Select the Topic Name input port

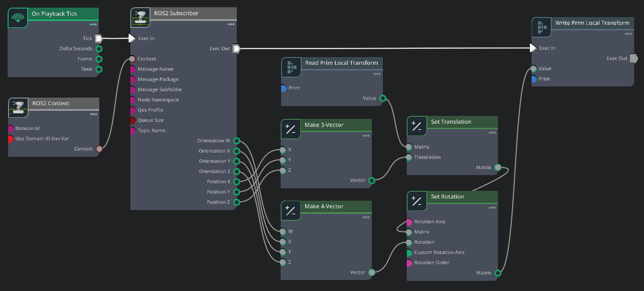coord(132,130)
